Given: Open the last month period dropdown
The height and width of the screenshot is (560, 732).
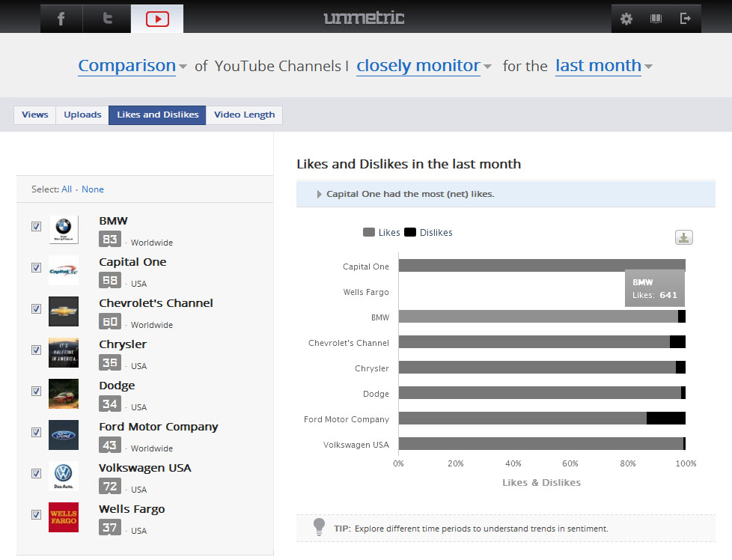Looking at the screenshot, I should pos(603,66).
